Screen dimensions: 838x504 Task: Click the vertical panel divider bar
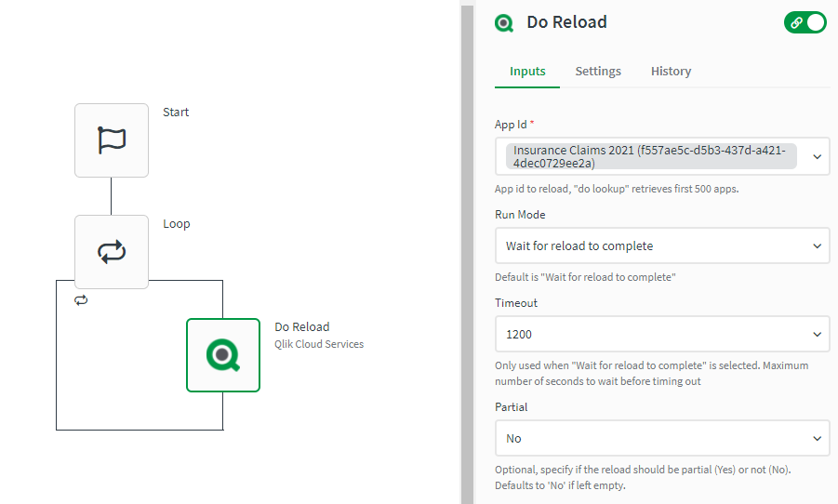(x=467, y=252)
